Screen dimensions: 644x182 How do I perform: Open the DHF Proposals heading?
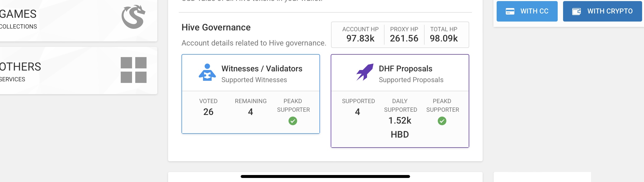click(405, 69)
